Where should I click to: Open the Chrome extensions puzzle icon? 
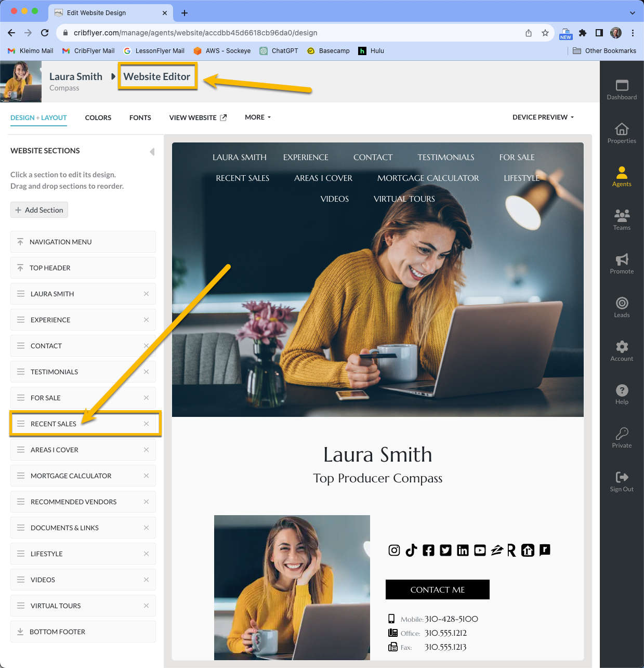[583, 33]
